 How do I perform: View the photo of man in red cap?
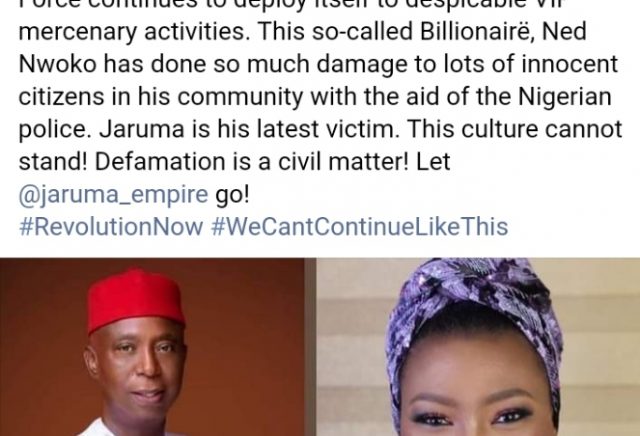[x=152, y=347]
